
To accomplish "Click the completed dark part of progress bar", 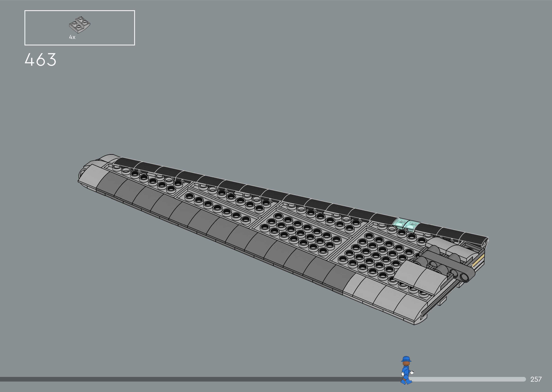I will click(x=193, y=379).
